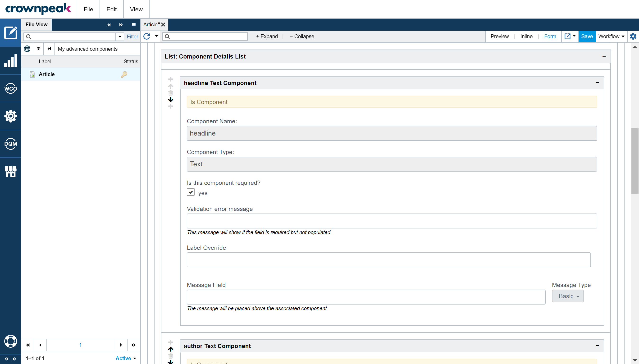
Task: Click the open-in-new-window icon
Action: pyautogui.click(x=567, y=36)
